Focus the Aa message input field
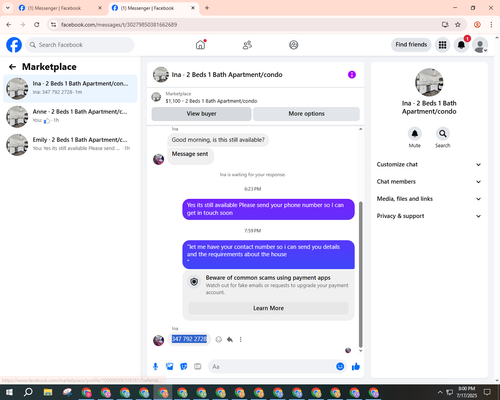 coord(272,367)
